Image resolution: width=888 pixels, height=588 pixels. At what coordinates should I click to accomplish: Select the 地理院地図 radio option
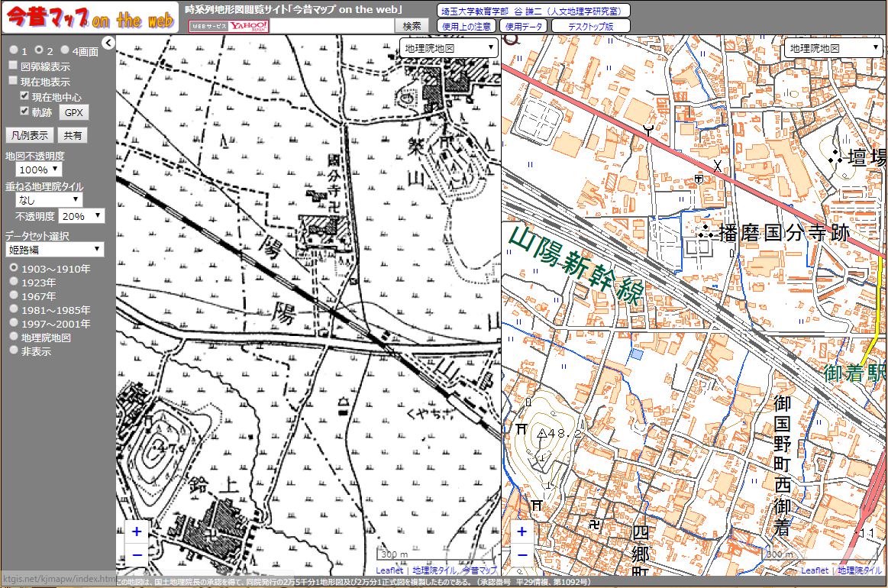coord(14,336)
